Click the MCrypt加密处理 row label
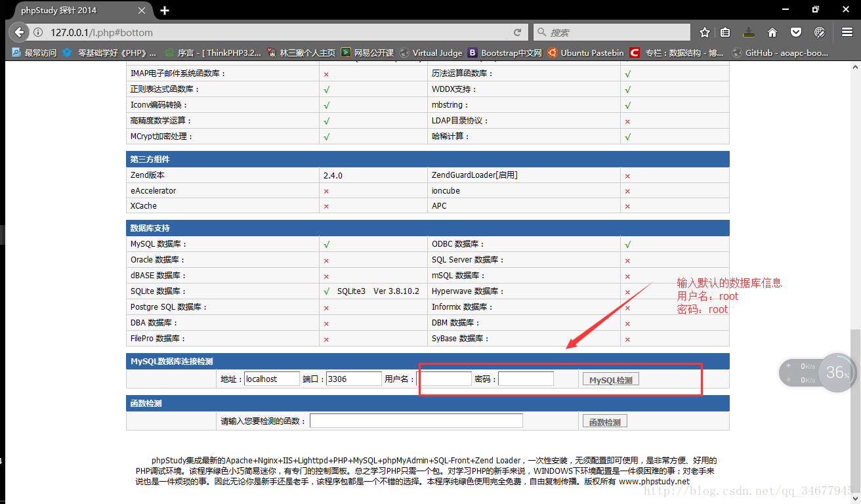 point(162,136)
